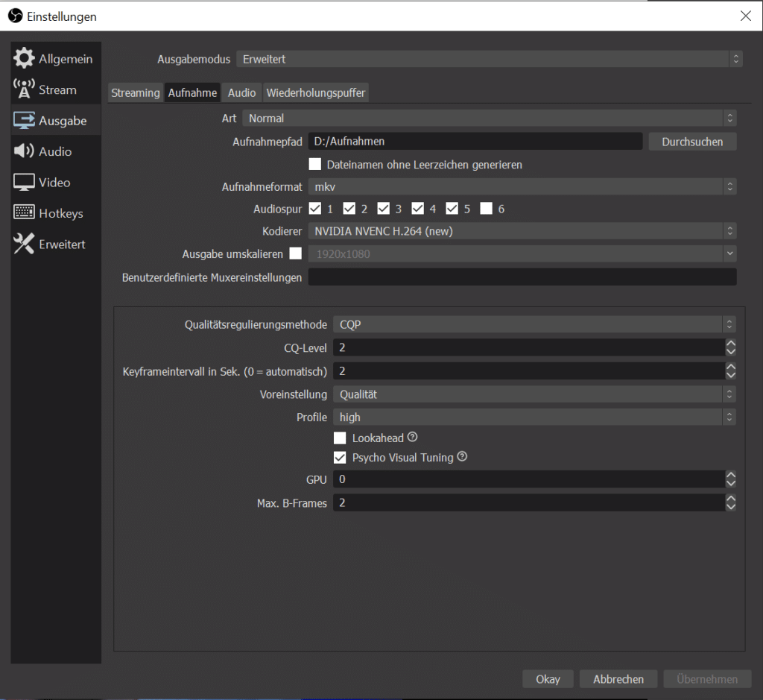The width and height of the screenshot is (763, 700).
Task: Uncheck Audiospur 4 checkbox
Action: pos(417,208)
